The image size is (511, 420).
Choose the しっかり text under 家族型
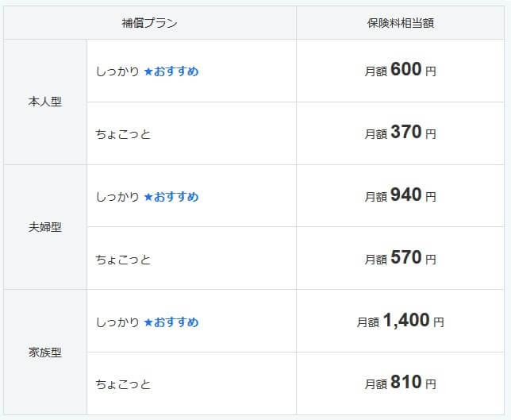point(117,322)
